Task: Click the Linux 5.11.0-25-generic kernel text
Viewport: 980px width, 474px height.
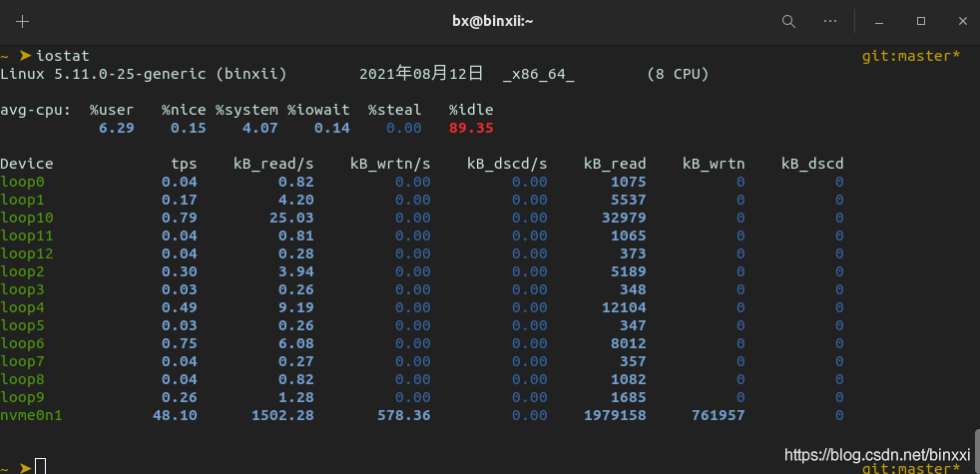Action: coord(103,75)
